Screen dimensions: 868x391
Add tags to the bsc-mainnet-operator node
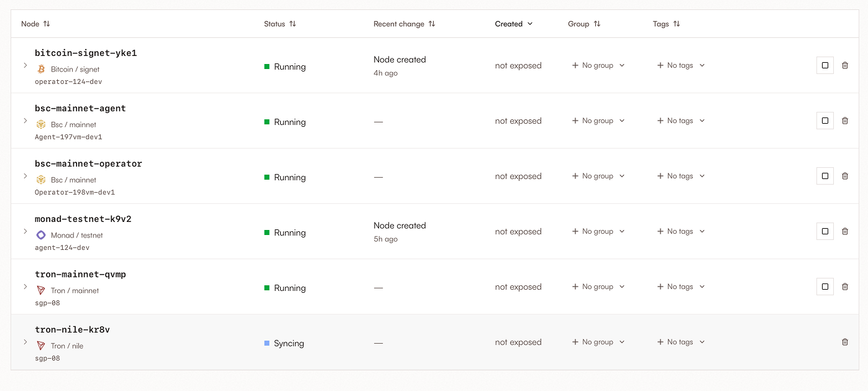pos(681,176)
